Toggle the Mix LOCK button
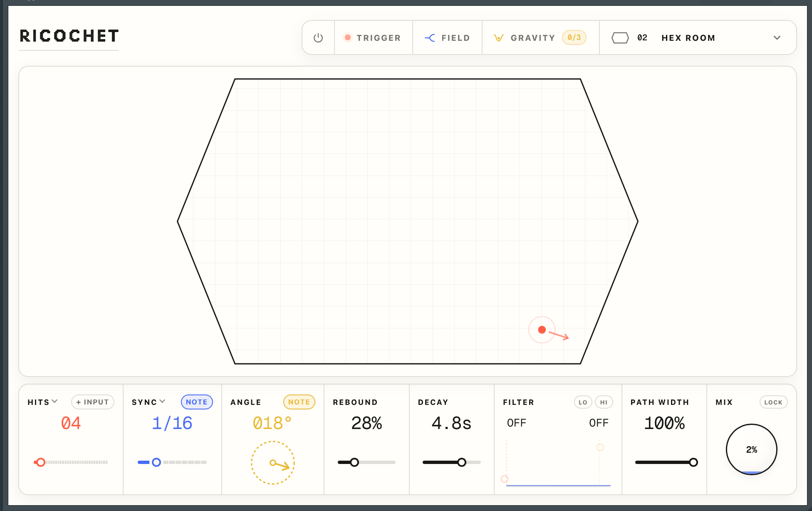The image size is (812, 511). pyautogui.click(x=773, y=402)
